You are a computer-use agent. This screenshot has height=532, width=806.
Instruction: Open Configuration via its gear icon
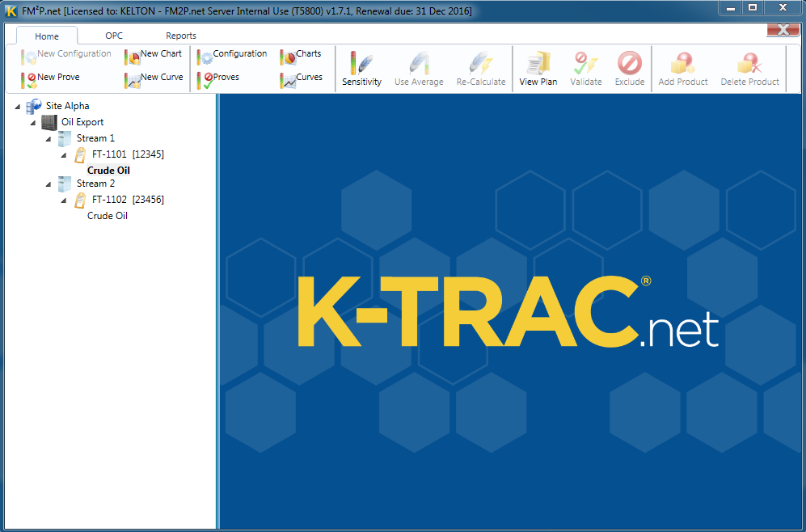205,57
